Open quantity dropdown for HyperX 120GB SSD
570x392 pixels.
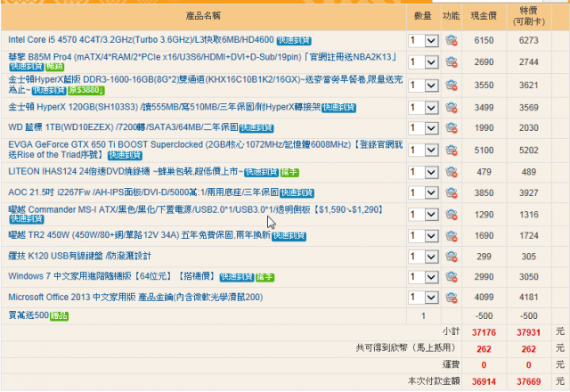click(x=423, y=108)
